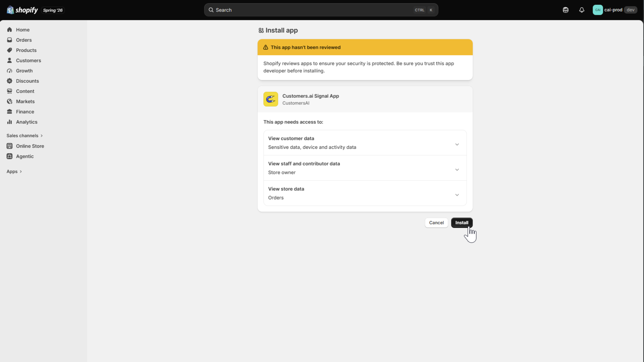Click the Orders inbox icon

click(x=10, y=40)
